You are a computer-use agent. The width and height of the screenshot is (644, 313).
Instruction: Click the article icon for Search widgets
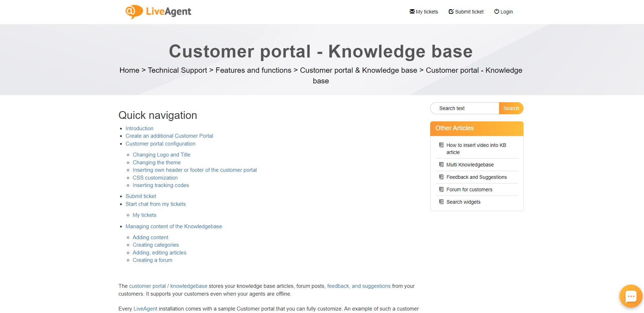(441, 202)
